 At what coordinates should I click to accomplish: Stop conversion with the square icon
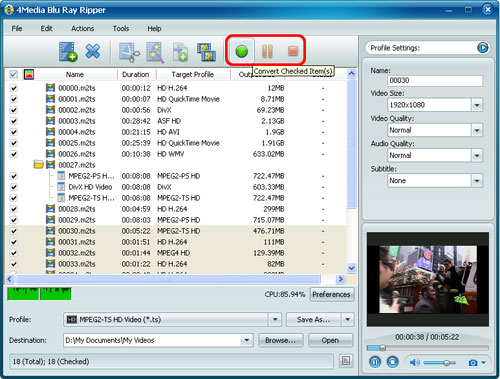pos(293,51)
